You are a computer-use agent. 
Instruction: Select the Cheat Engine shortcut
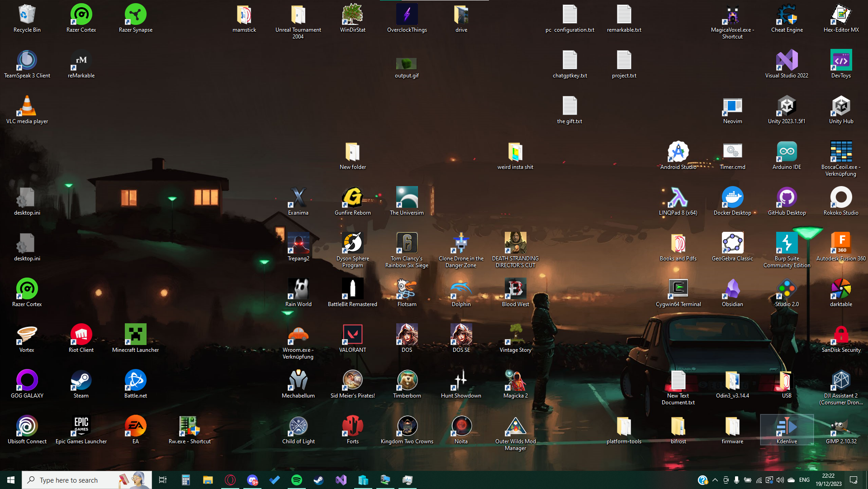pyautogui.click(x=787, y=18)
